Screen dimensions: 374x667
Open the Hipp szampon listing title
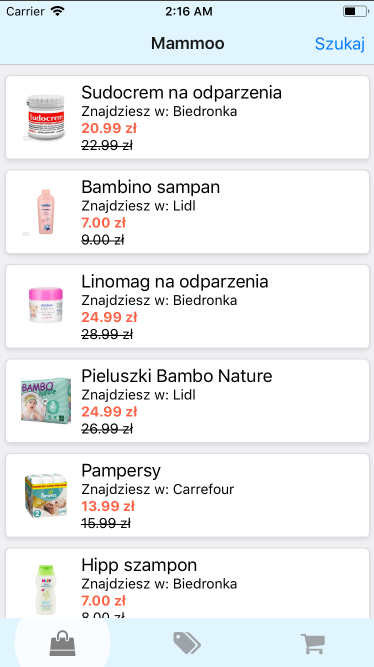pos(139,565)
